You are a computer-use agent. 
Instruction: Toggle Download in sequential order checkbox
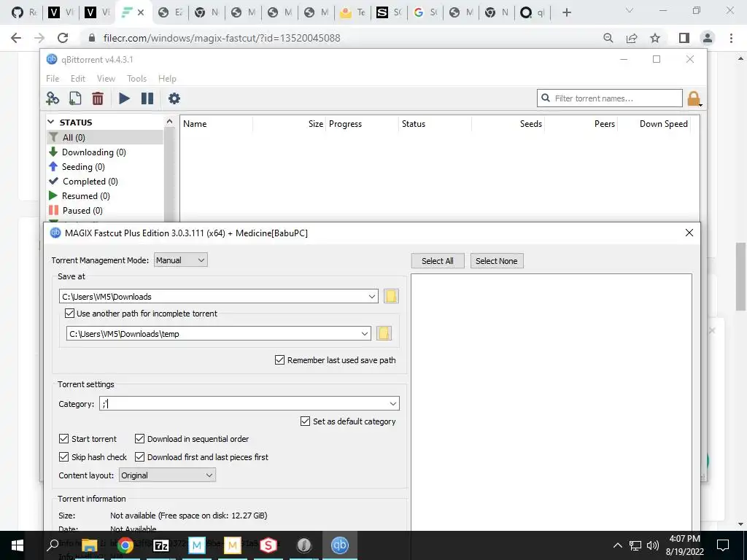tap(139, 438)
